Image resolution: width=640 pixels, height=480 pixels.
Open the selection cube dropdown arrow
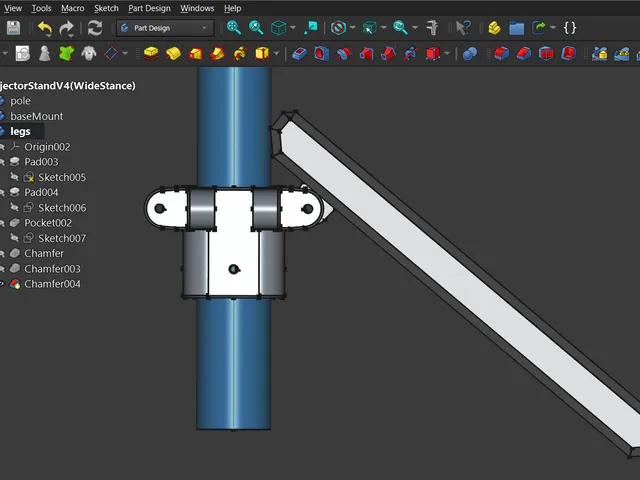click(384, 28)
